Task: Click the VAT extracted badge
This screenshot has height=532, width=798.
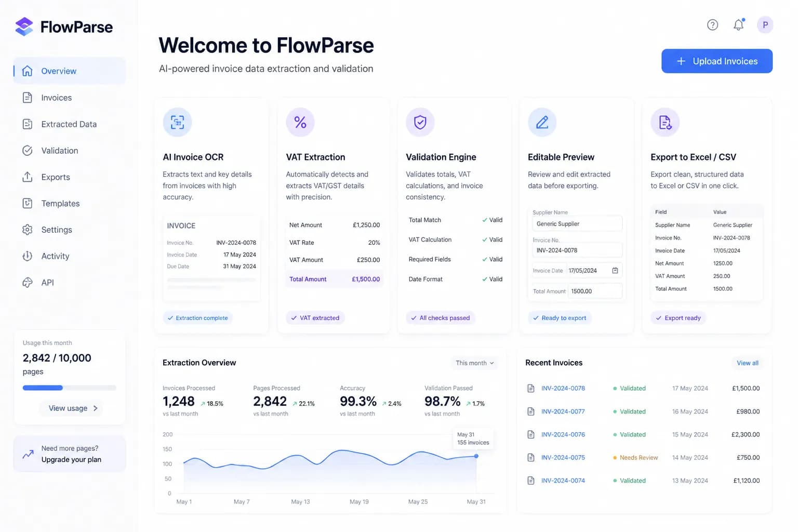Action: point(315,318)
